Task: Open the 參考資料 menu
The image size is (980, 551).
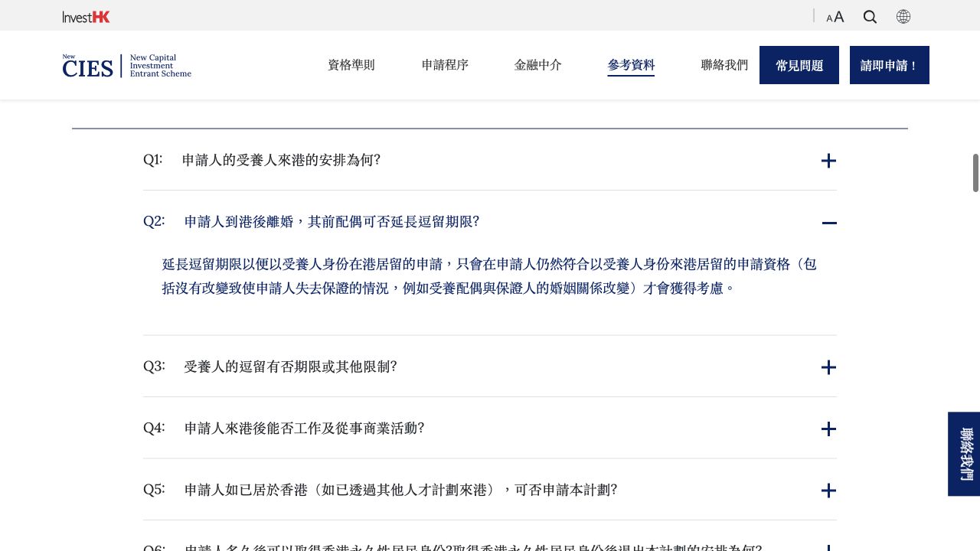Action: pyautogui.click(x=631, y=66)
